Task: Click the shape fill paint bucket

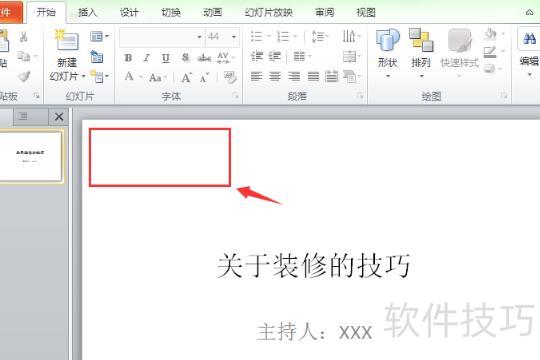Action: tap(490, 34)
